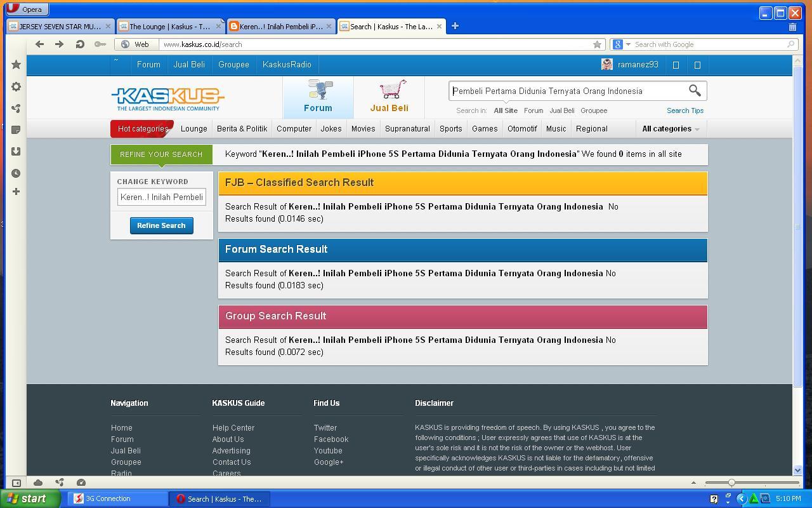The height and width of the screenshot is (508, 812).
Task: Bookmark page with address bar star
Action: click(x=597, y=44)
